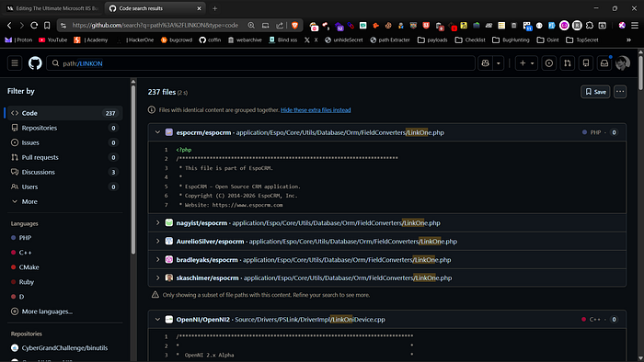Open OpenNI/OpenNI2 repository link
The height and width of the screenshot is (362, 644).
click(x=203, y=320)
